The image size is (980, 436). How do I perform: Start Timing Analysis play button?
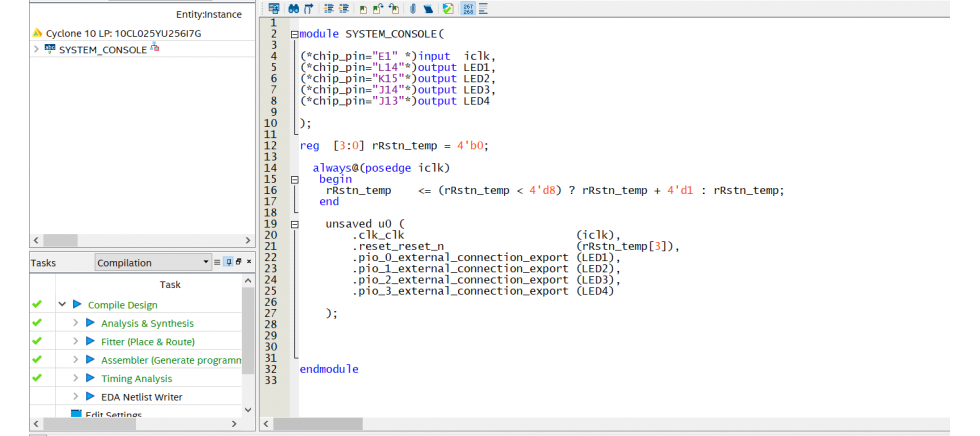[x=90, y=379]
